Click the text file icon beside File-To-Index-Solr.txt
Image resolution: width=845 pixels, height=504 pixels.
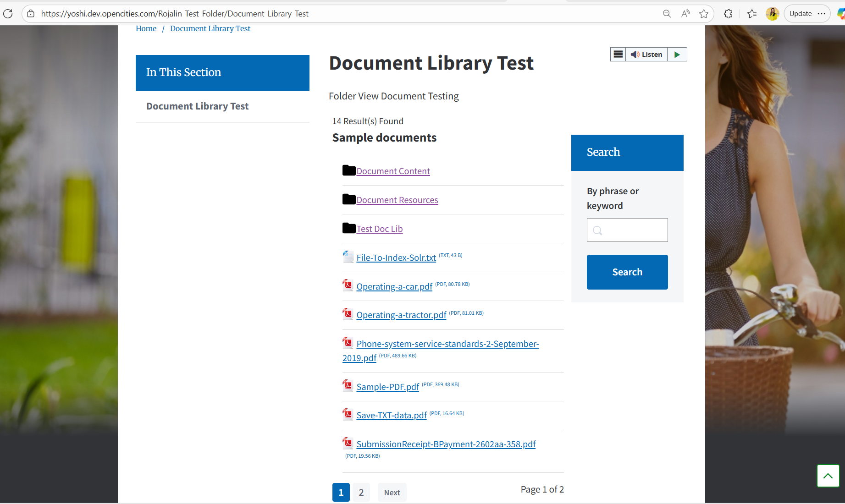point(348,257)
